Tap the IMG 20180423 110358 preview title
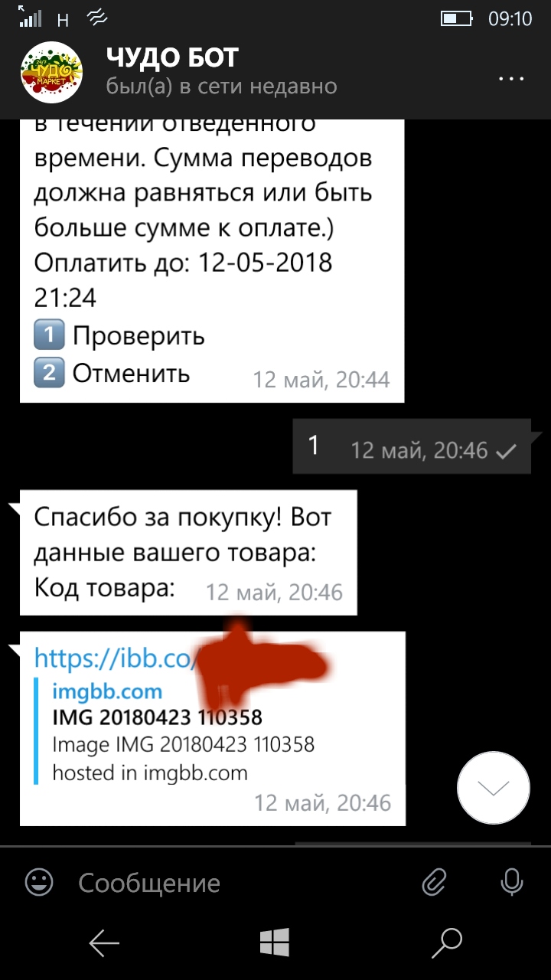This screenshot has width=551, height=980. coord(157,717)
